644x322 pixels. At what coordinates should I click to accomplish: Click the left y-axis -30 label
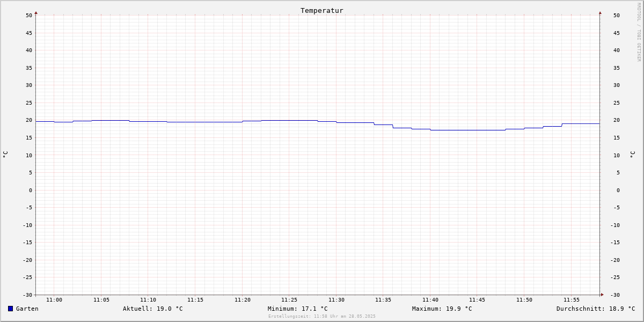pos(27,295)
